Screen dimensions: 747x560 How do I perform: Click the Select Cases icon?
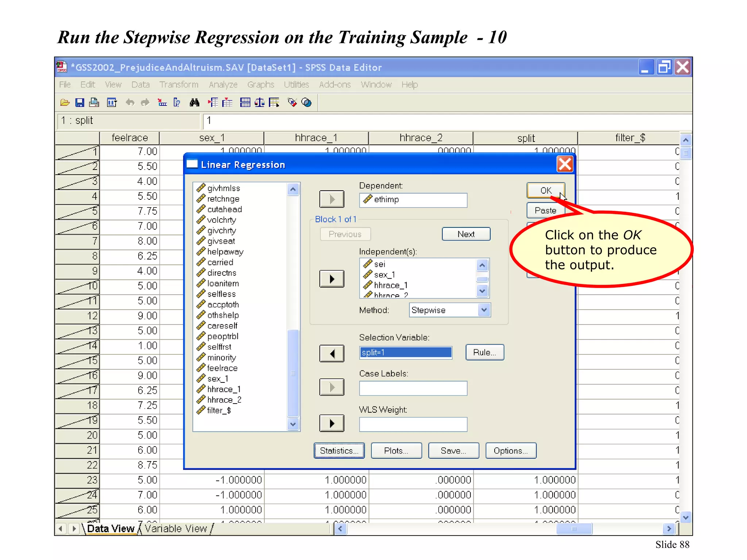tap(274, 103)
